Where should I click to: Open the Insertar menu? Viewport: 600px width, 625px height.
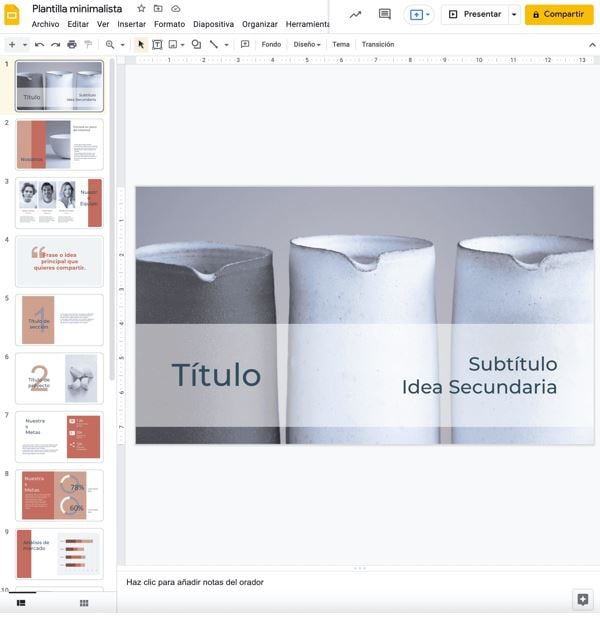click(x=132, y=24)
